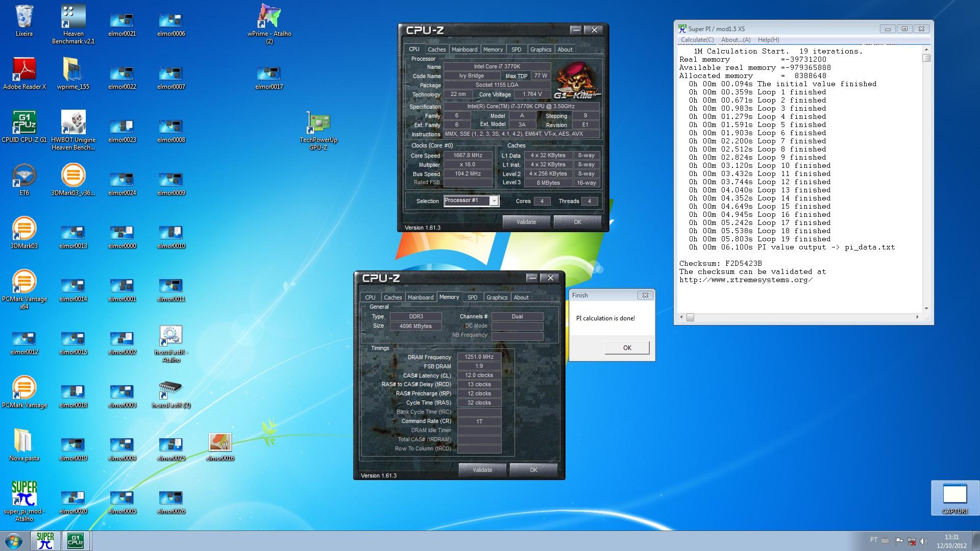This screenshot has height=551, width=980.
Task: Click the Super PI taskbar button
Action: (45, 541)
